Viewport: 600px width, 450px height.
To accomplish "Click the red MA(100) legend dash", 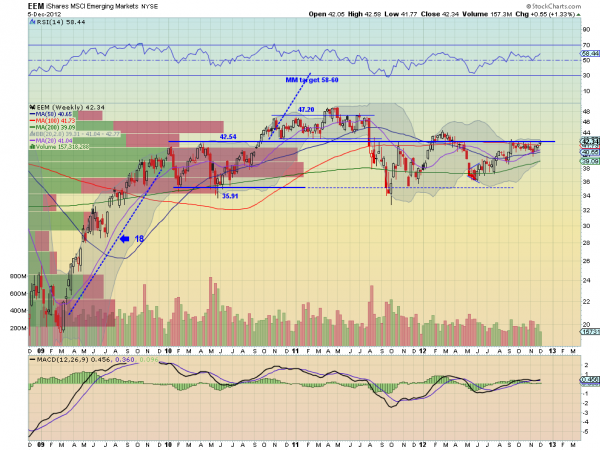I will click(33, 121).
